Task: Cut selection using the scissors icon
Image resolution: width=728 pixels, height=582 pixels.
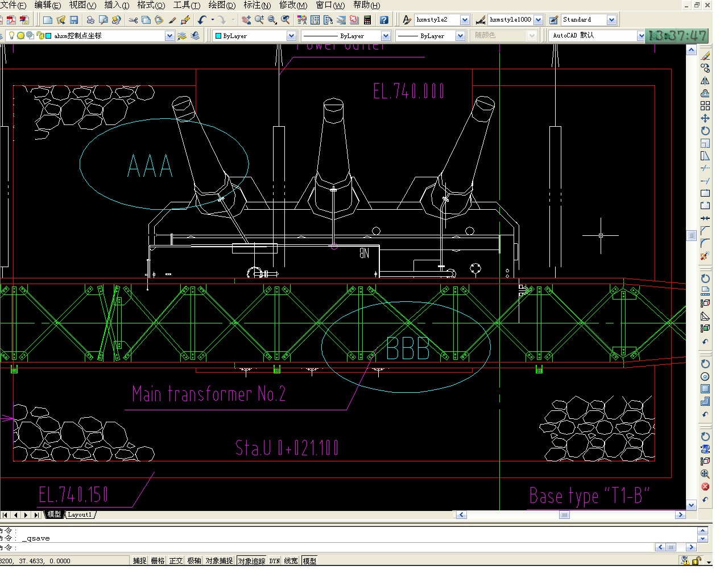Action: point(134,20)
